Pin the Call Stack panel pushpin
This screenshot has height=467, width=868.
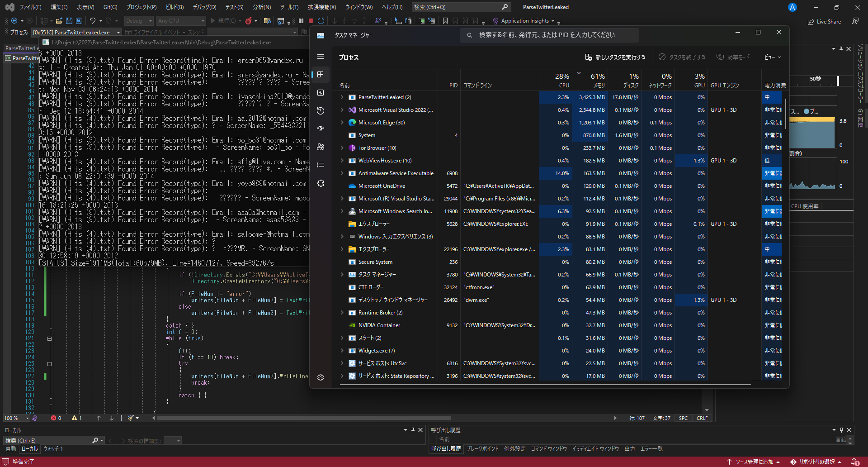(x=841, y=430)
